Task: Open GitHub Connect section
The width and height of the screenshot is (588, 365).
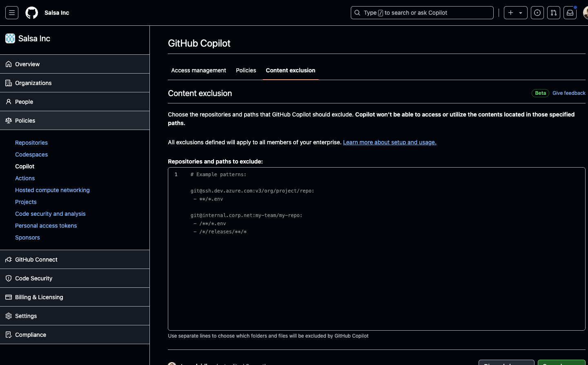Action: 75,260
